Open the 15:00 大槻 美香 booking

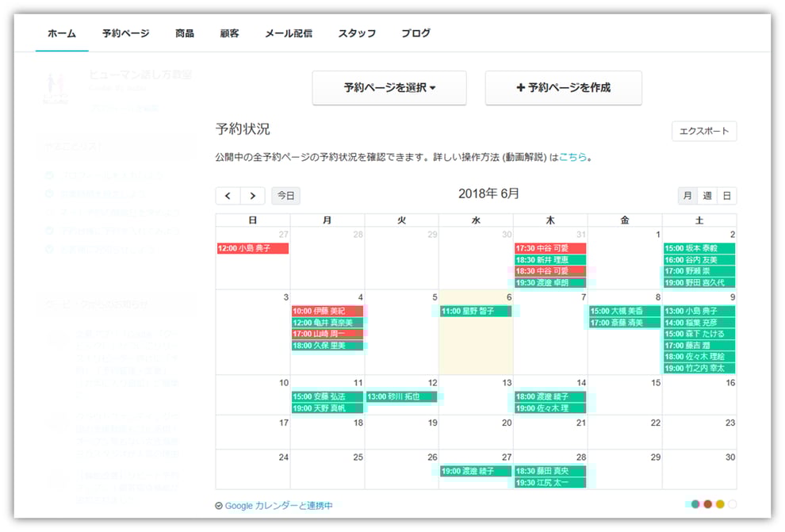(x=625, y=312)
